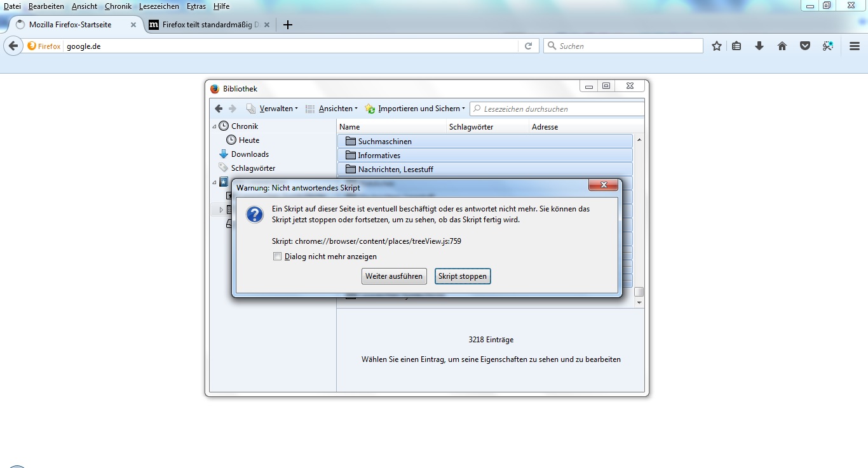The image size is (868, 468).
Task: Open the Ansicht menu
Action: tap(85, 6)
